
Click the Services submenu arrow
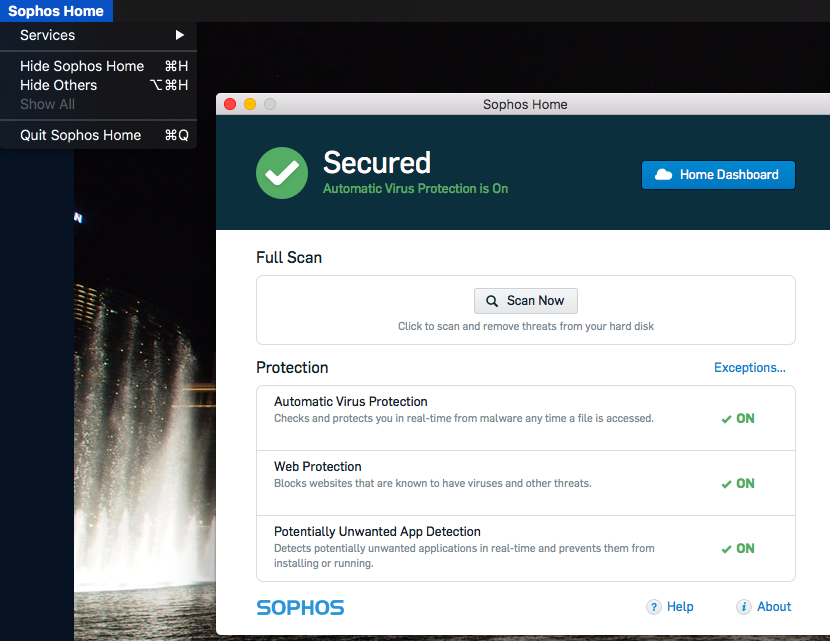pyautogui.click(x=180, y=35)
